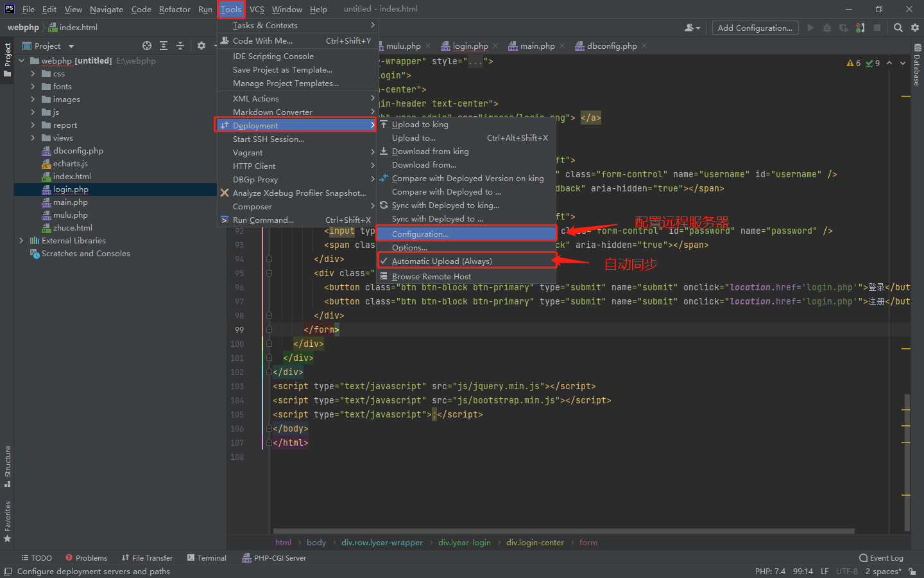Open IDE settings gear in top toolbar
The height and width of the screenshot is (578, 924).
tap(915, 28)
